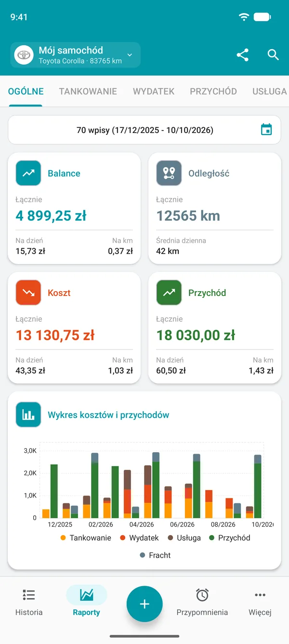This screenshot has height=644, width=289.
Task: Open the 70 wpisy date range selector
Action: (x=144, y=130)
